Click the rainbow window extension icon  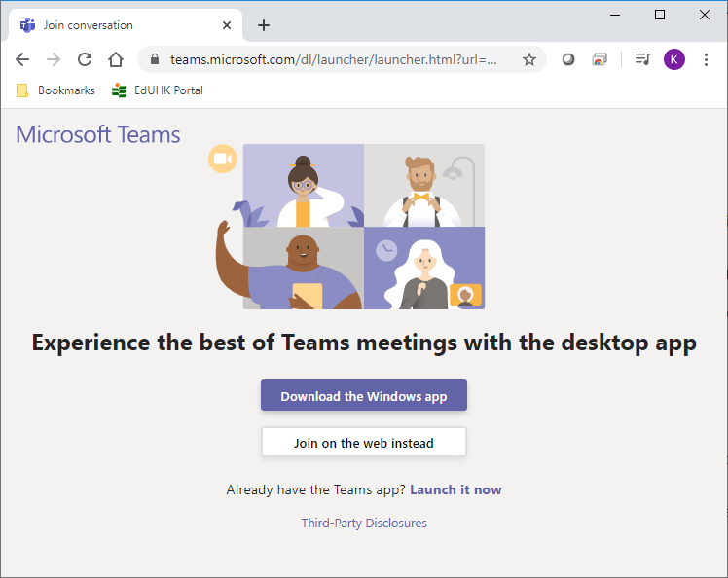click(600, 59)
